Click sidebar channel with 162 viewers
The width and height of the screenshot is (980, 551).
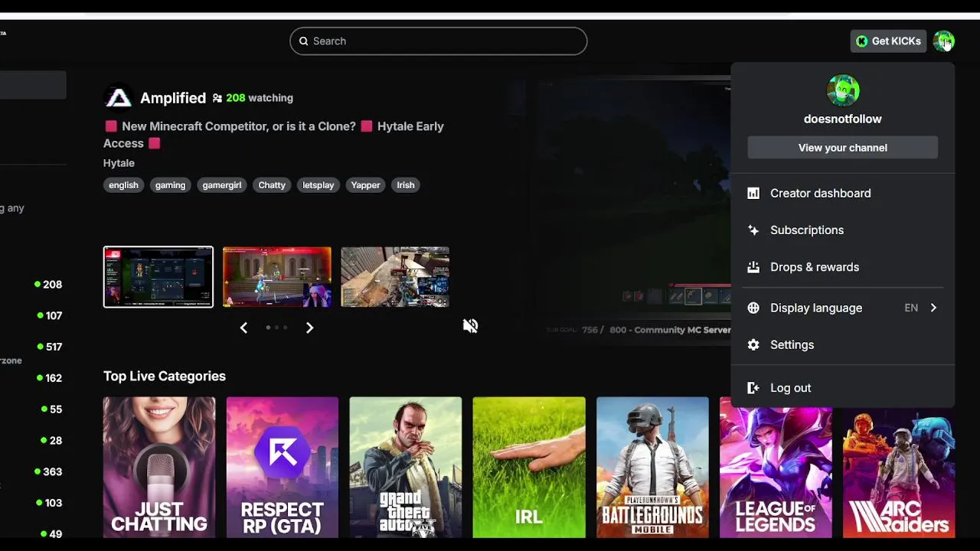point(33,378)
